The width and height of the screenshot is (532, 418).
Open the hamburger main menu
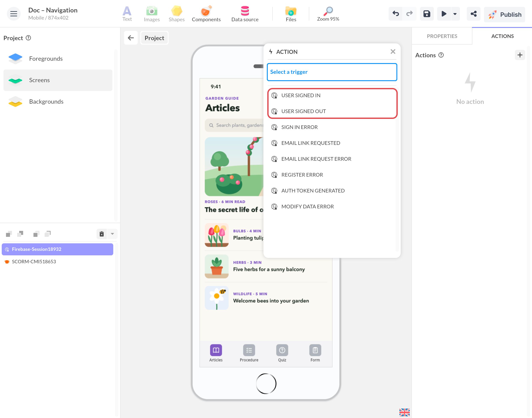(14, 14)
